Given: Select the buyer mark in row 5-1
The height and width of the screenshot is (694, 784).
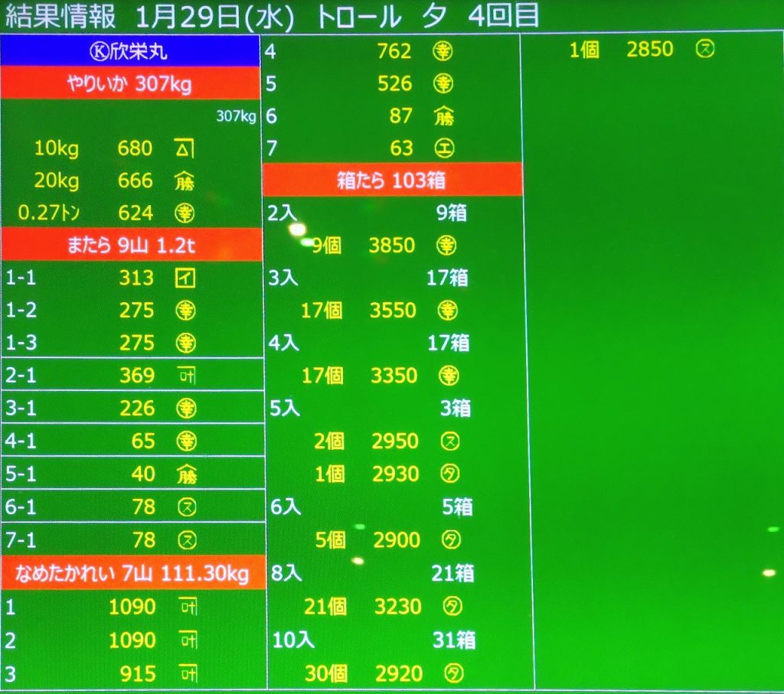Looking at the screenshot, I should (185, 475).
